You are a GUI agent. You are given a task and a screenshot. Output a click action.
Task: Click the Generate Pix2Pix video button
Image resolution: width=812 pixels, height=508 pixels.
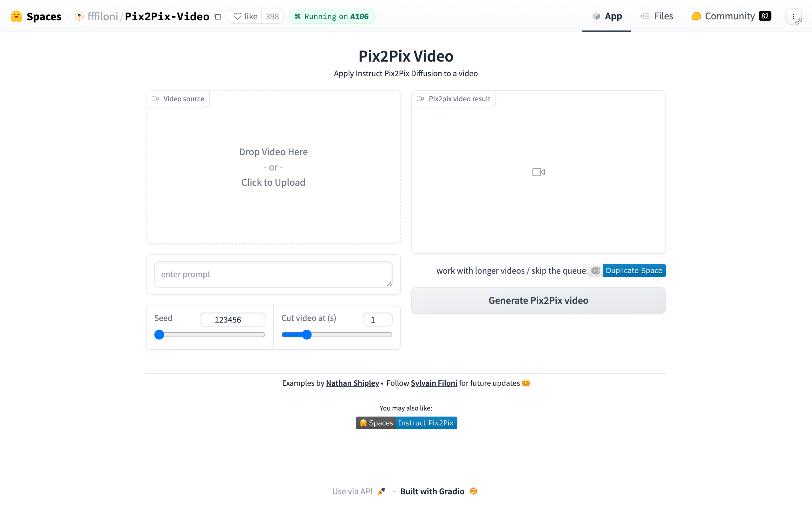(x=539, y=300)
